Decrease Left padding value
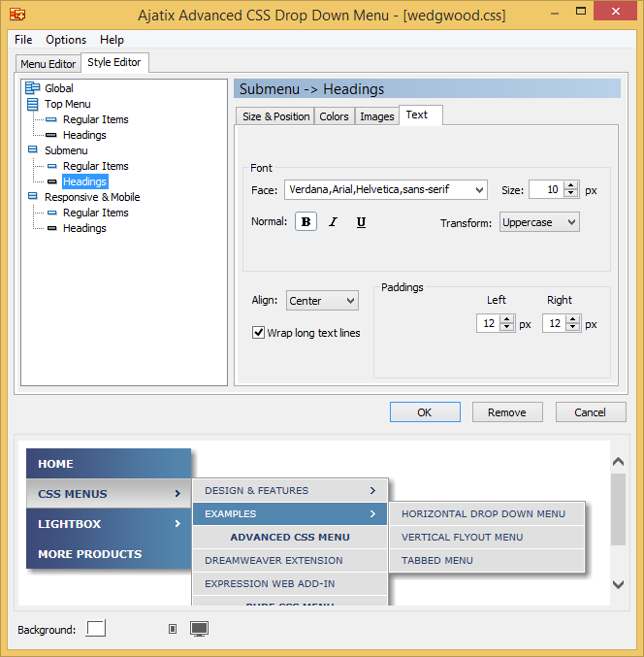The image size is (644, 657). pos(507,327)
